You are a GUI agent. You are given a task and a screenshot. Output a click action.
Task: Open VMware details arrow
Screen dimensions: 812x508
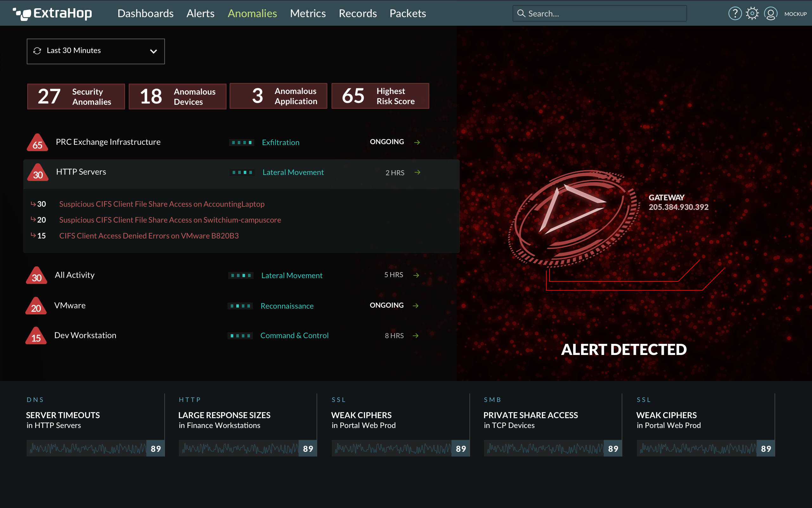point(416,306)
